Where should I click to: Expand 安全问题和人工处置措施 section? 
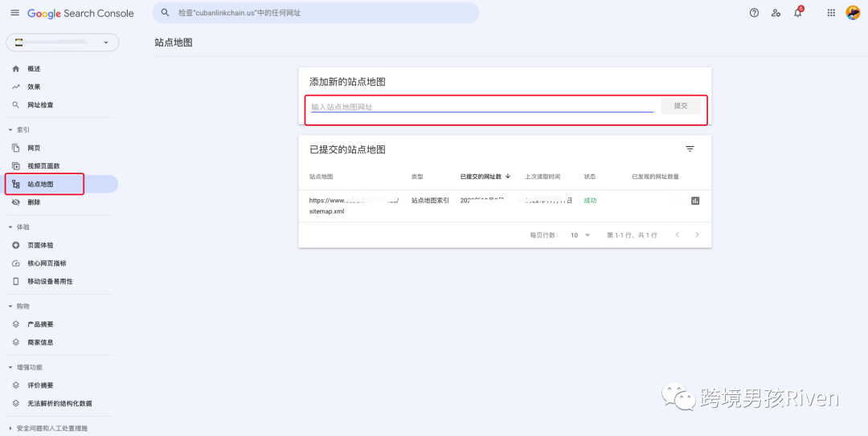[x=48, y=428]
